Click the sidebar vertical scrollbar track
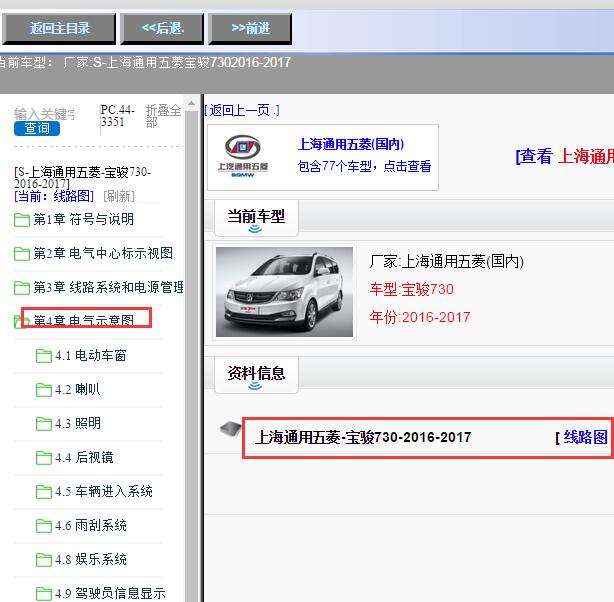Image resolution: width=614 pixels, height=602 pixels. 191,356
